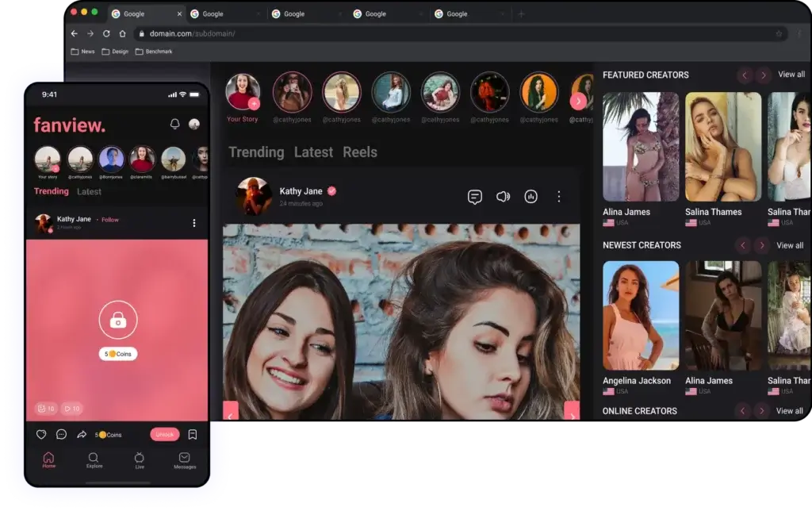This screenshot has height=511, width=812.
Task: Switch to Latest tab on desktop
Action: coord(313,152)
